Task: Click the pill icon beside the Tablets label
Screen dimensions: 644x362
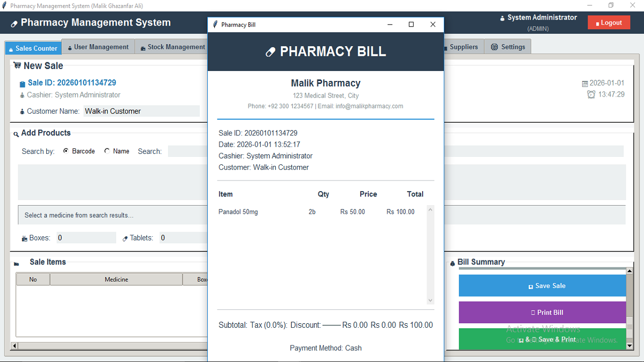Action: pos(125,238)
